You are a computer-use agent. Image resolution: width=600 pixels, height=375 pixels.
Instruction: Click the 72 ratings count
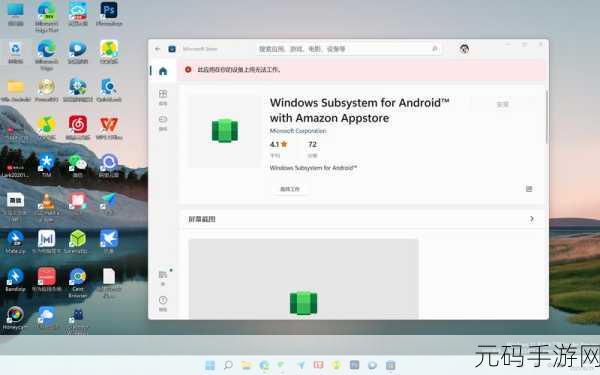pos(312,145)
